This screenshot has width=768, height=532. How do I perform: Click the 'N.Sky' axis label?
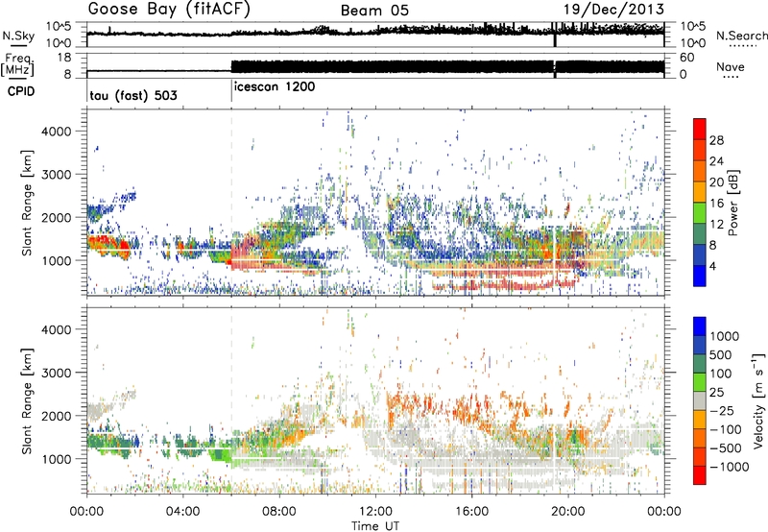coord(18,36)
